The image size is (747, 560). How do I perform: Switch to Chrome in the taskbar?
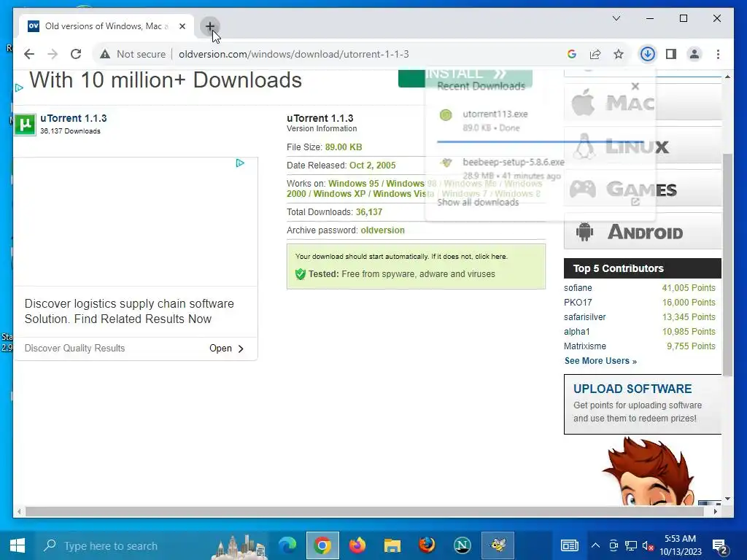pos(322,545)
